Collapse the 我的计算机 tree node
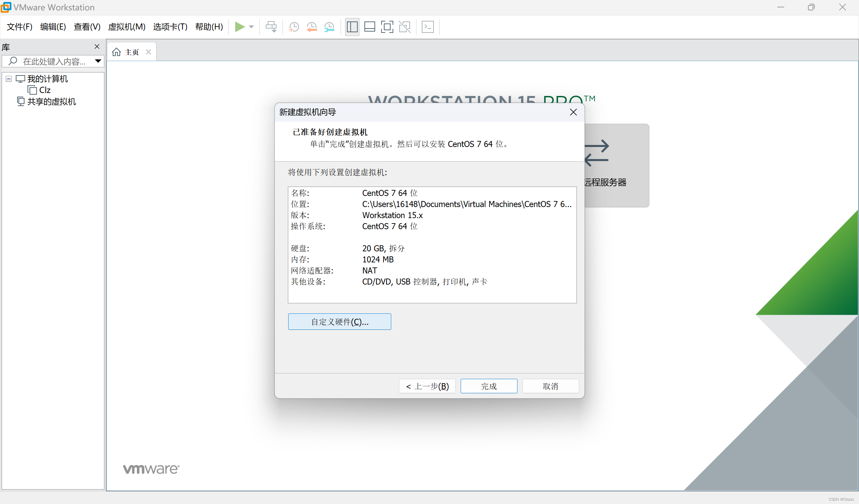The height and width of the screenshot is (504, 859). tap(8, 79)
